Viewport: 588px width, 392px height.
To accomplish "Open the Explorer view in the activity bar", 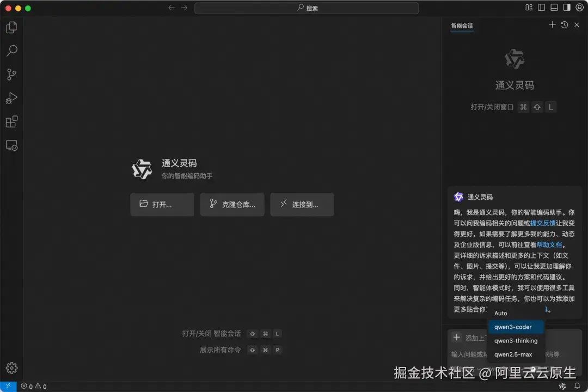I will tap(11, 27).
